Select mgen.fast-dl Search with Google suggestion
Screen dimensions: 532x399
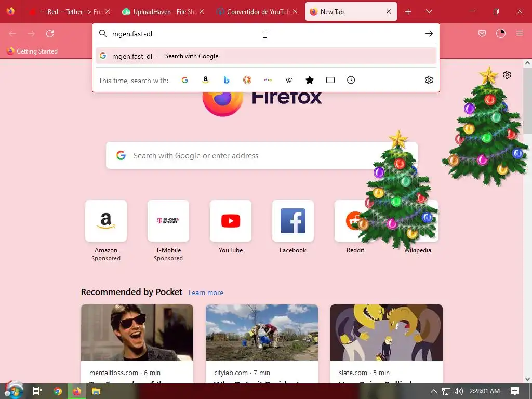coord(266,56)
